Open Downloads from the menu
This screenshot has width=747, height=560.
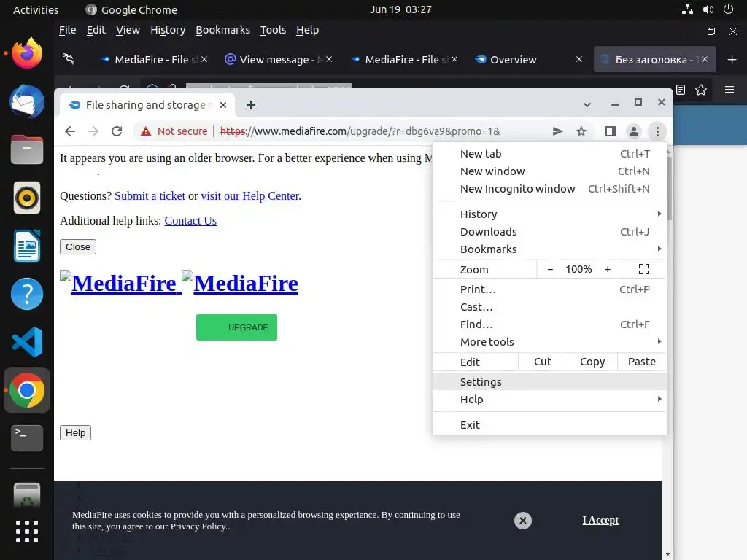click(x=549, y=232)
